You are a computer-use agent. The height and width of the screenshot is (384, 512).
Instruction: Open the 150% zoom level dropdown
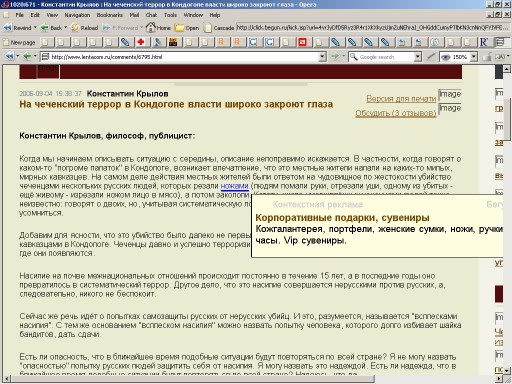pyautogui.click(x=474, y=57)
